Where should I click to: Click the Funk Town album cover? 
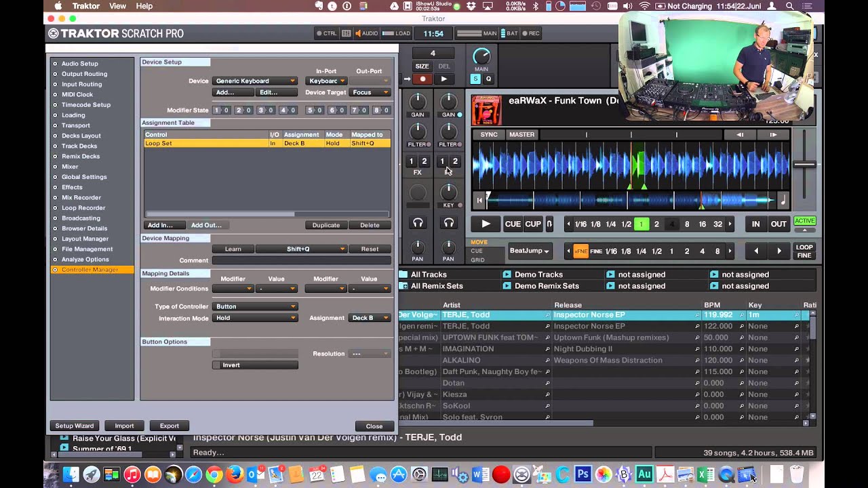point(486,110)
